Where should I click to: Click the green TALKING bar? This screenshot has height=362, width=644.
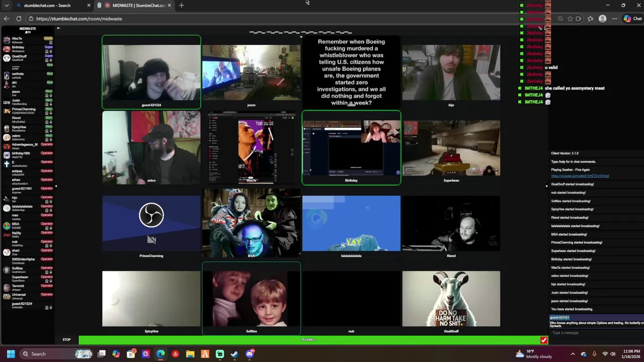click(x=308, y=340)
